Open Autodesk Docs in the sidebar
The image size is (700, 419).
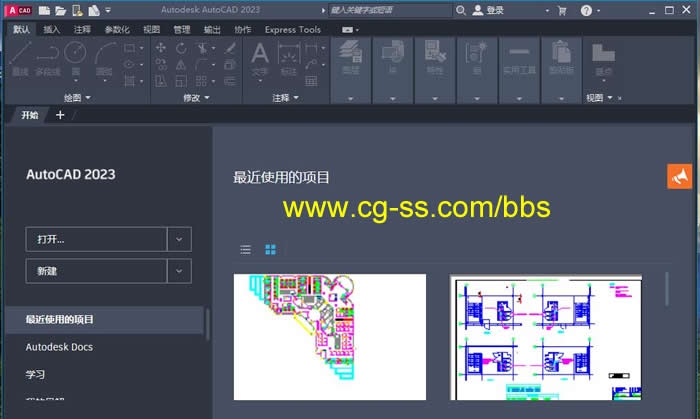pos(58,347)
